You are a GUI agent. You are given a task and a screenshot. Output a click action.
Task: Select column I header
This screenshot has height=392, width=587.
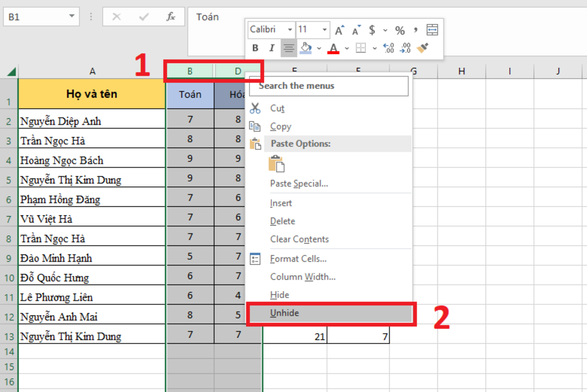509,71
